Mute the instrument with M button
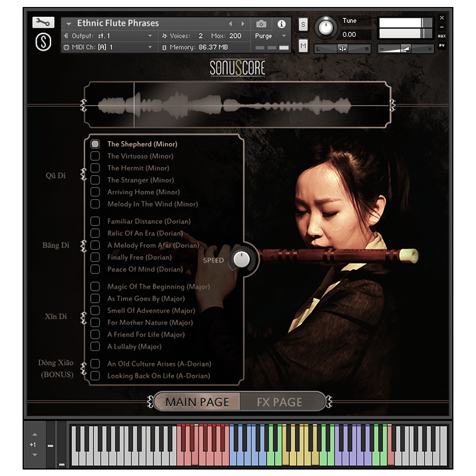The image size is (476, 476). 303,46
